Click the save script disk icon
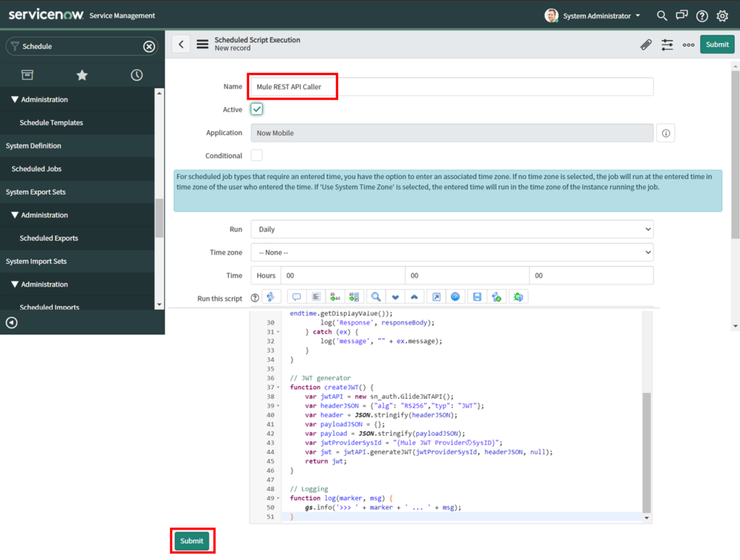The height and width of the screenshot is (560, 740). click(477, 297)
